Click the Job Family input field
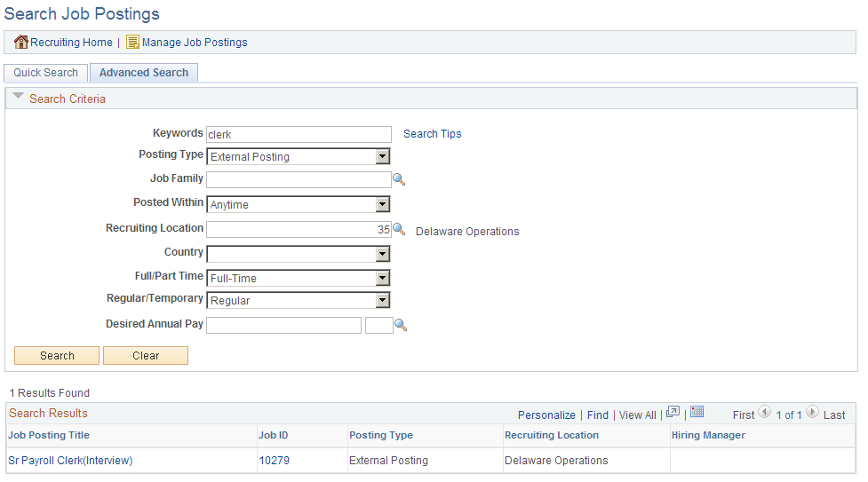Viewport: 868px width, 482px height. click(299, 179)
